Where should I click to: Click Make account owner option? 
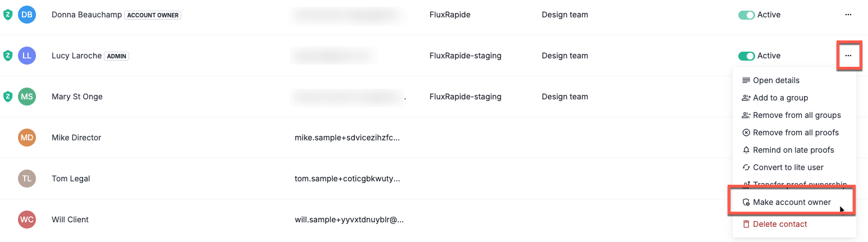tap(791, 202)
